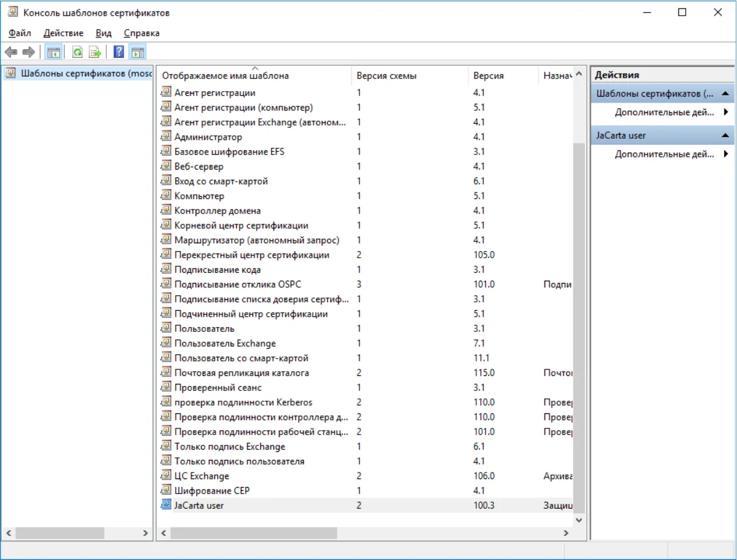Click the list horizontal scrollbar right arrow
Viewport: 737px width, 560px height.
click(566, 533)
